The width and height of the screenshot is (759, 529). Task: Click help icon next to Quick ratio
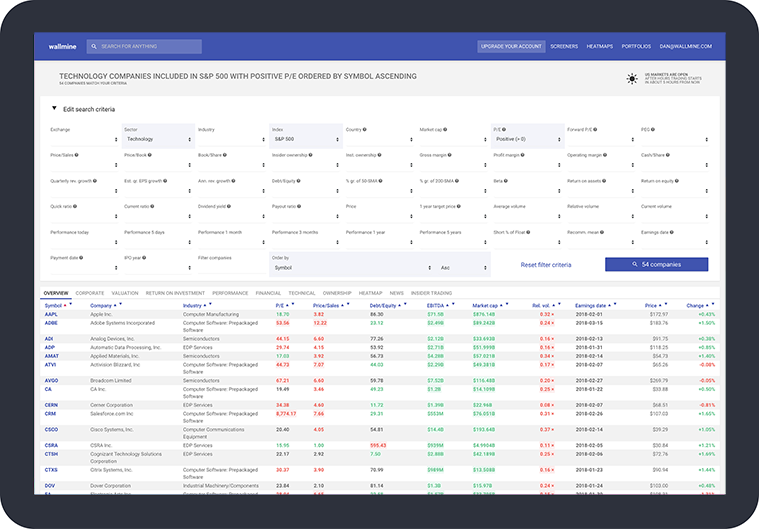pyautogui.click(x=75, y=207)
